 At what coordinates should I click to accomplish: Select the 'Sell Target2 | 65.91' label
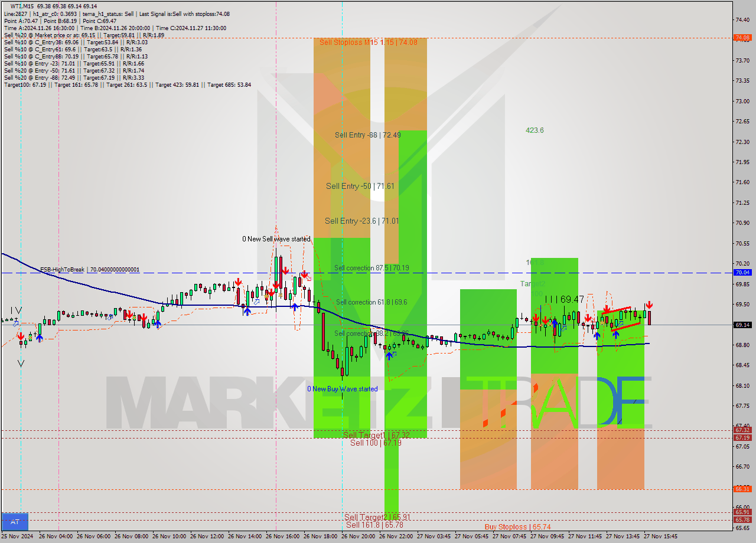pyautogui.click(x=377, y=517)
